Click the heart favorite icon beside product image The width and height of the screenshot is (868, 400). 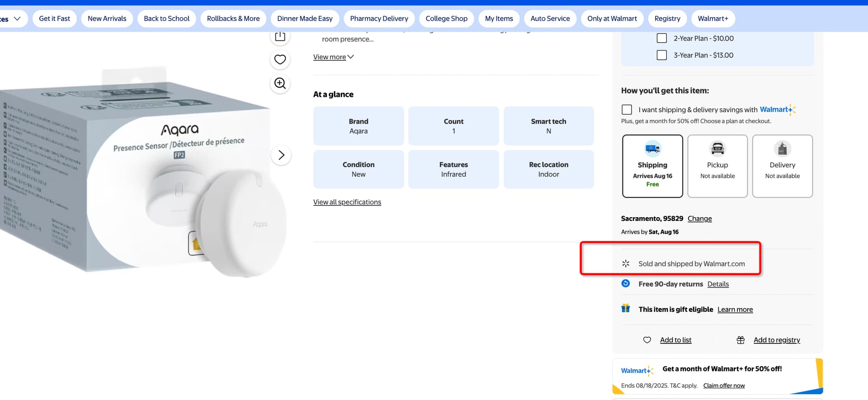(x=280, y=59)
